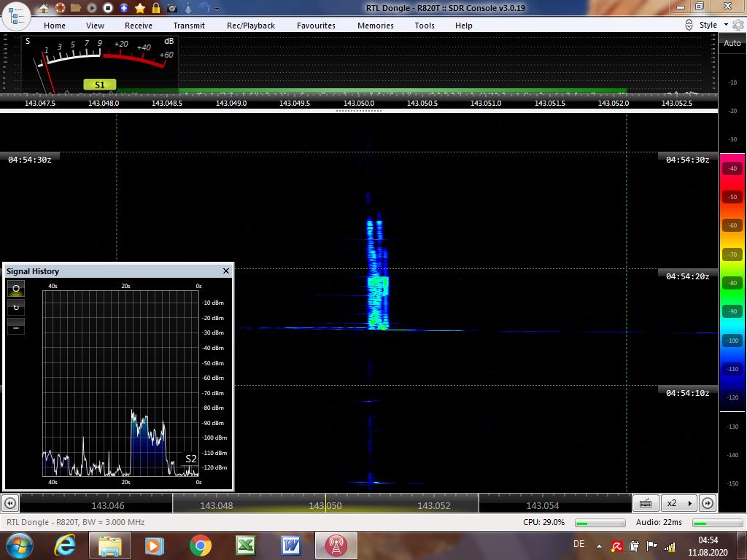This screenshot has width=747, height=560.
Task: Click the blue swirl icon in top toolbar
Action: tap(204, 7)
